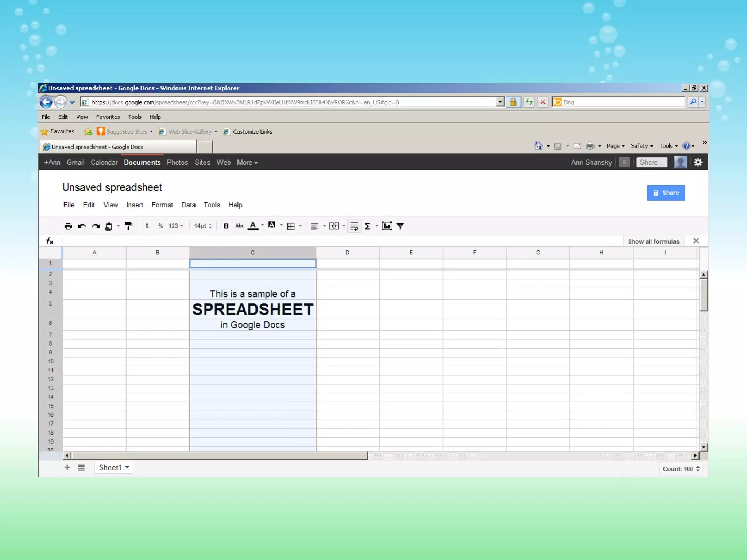Open the Sheet1 tab dropdown arrow
The image size is (747, 560).
127,467
